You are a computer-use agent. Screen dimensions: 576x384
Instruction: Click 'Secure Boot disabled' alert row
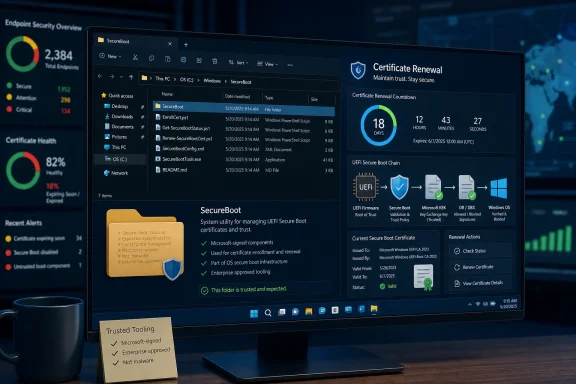tap(43, 252)
